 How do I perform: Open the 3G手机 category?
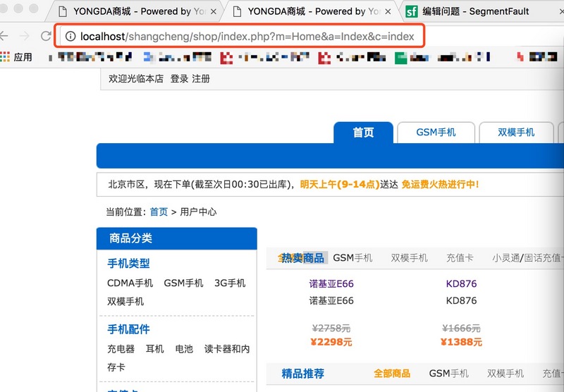click(230, 283)
